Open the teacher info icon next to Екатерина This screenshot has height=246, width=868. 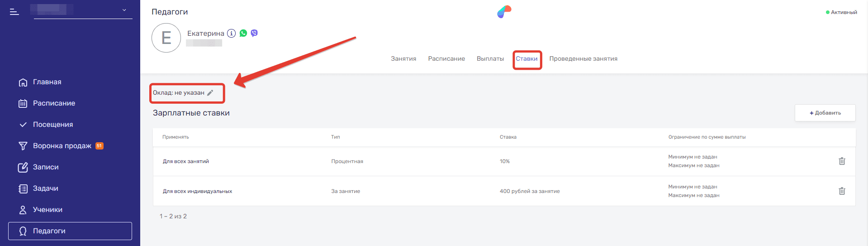pos(231,33)
